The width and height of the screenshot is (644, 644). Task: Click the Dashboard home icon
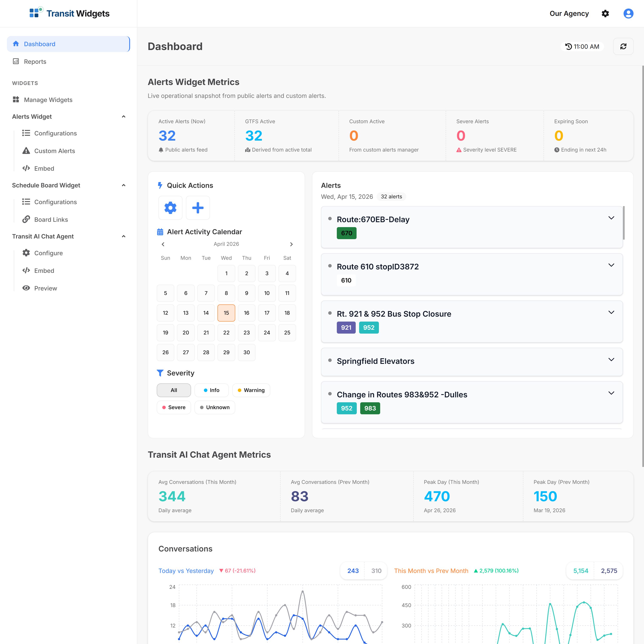coord(16,44)
